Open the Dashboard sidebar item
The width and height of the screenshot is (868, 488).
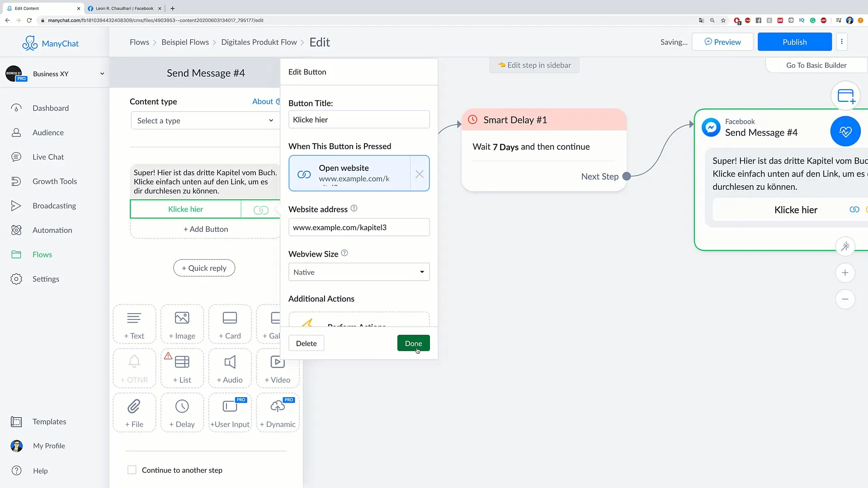click(x=50, y=108)
